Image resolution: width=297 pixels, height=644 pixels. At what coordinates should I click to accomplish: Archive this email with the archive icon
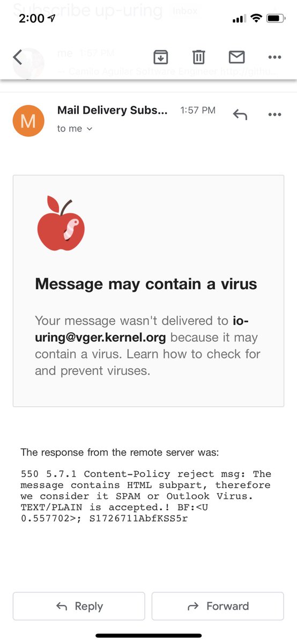point(160,57)
